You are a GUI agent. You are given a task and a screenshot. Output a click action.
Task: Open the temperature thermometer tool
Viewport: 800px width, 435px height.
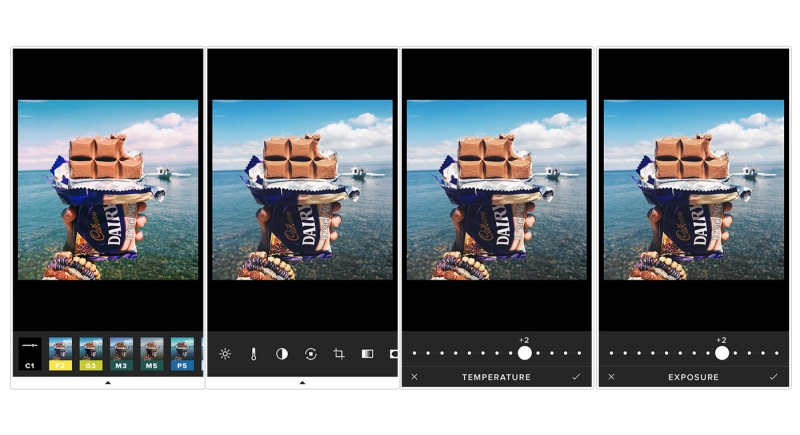pyautogui.click(x=254, y=354)
